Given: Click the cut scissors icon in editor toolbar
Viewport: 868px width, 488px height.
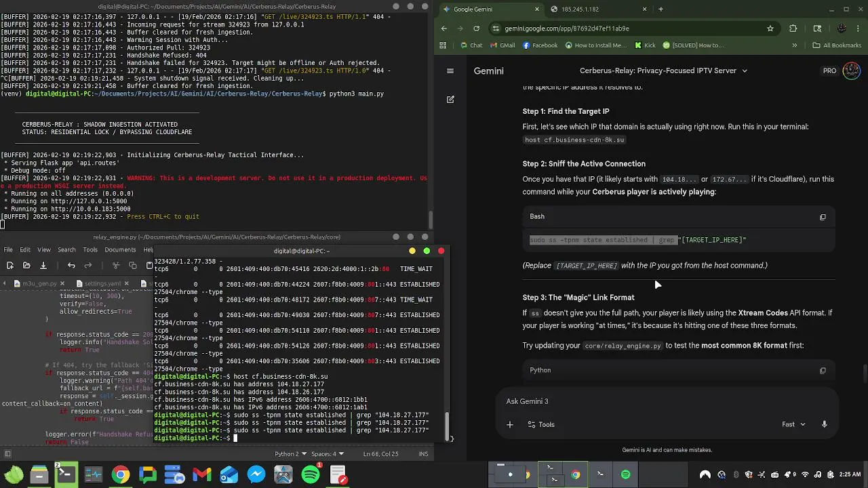Looking at the screenshot, I should click(x=116, y=265).
